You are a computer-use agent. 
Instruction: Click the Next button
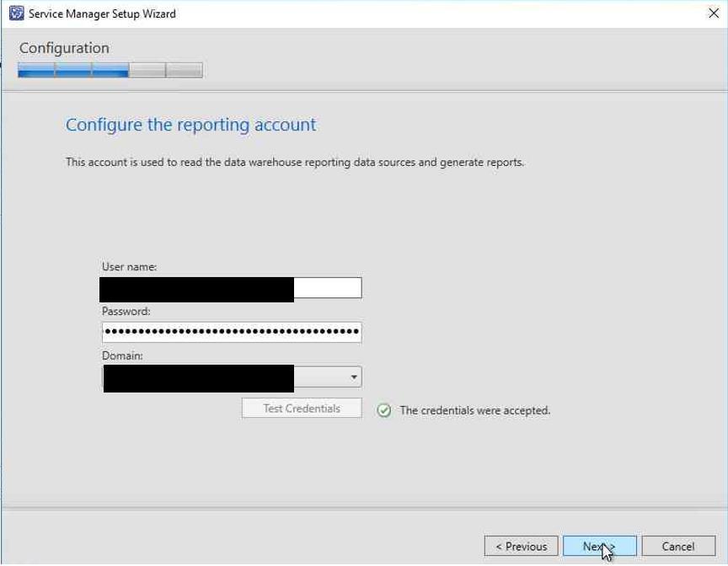pos(599,546)
